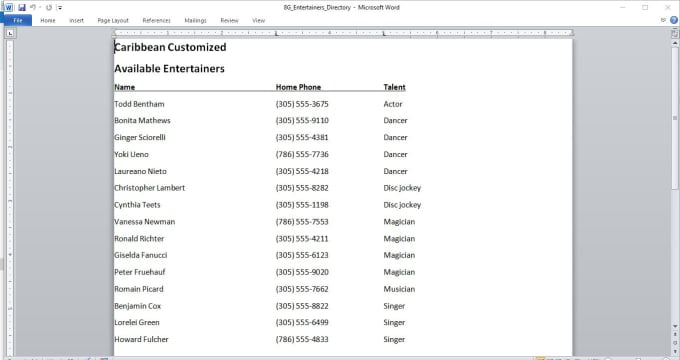The image size is (680, 360).
Task: Click the heading 'Caribbean Customized'
Action: (170, 47)
